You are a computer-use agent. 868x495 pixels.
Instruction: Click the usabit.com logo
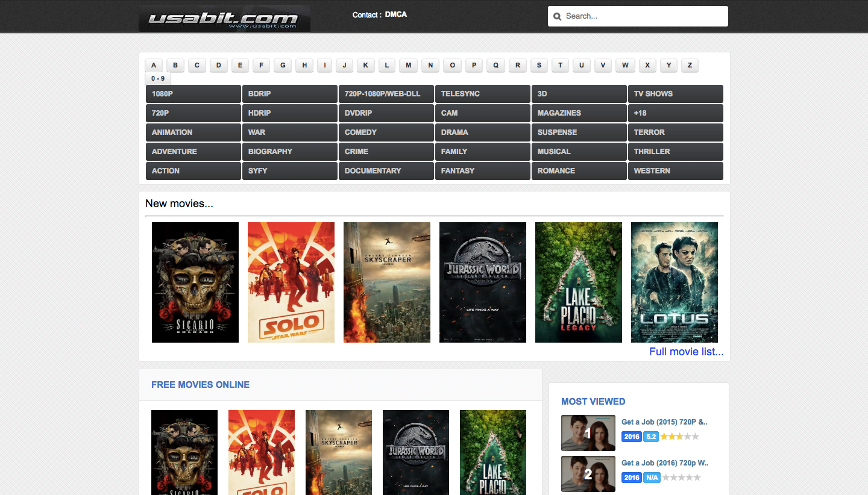[x=224, y=18]
